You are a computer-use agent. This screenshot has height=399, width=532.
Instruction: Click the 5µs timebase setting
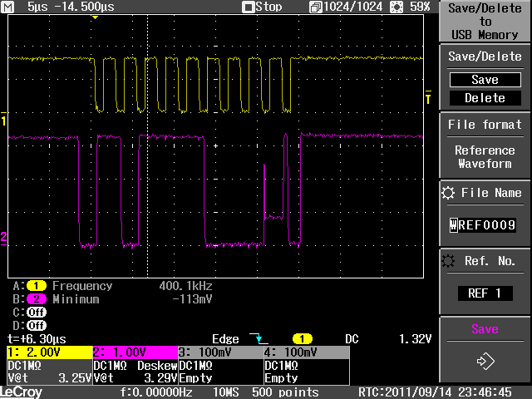37,7
